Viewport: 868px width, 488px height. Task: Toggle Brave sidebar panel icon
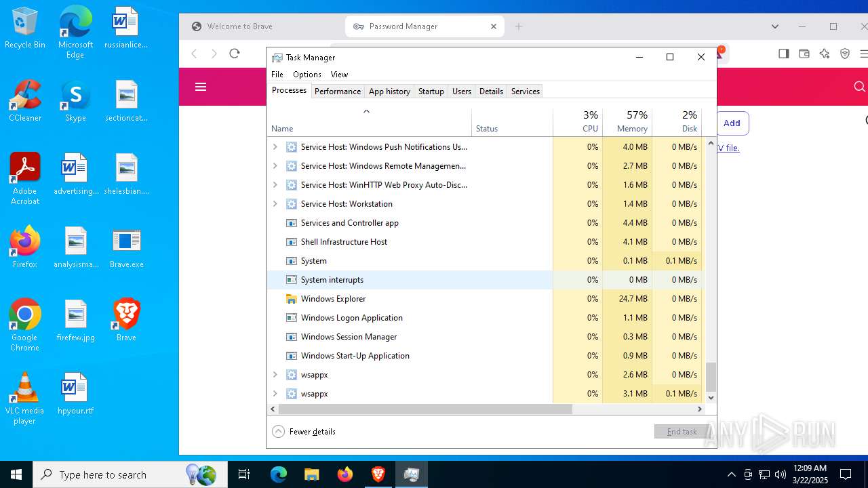pyautogui.click(x=784, y=54)
